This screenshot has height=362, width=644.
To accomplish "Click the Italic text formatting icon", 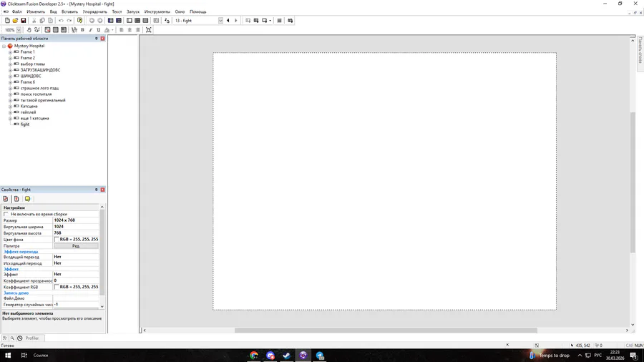I will click(90, 30).
